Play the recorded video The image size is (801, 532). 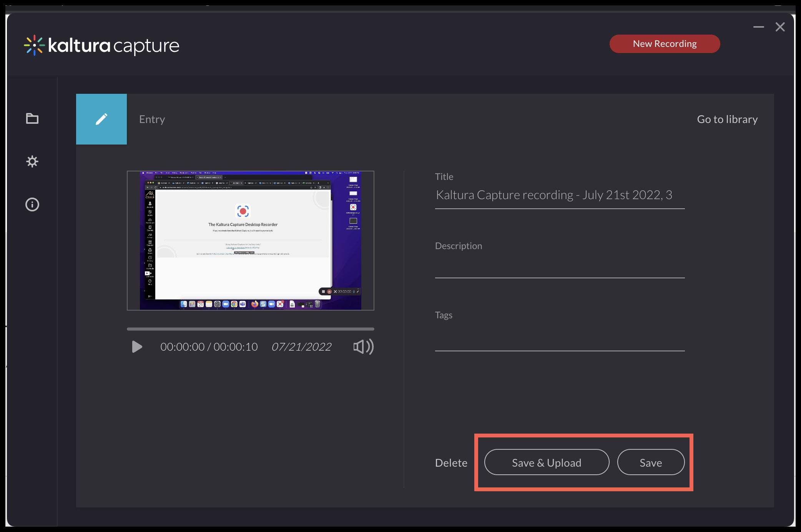(x=137, y=347)
